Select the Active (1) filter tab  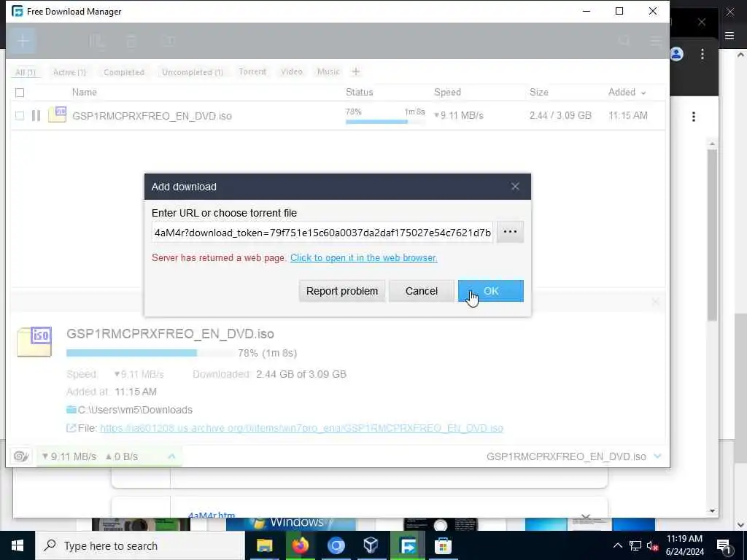coord(69,72)
